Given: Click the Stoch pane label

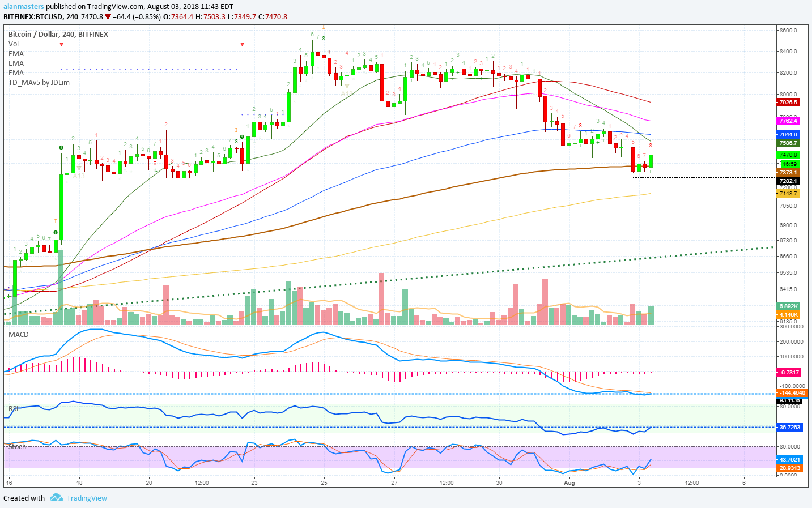Looking at the screenshot, I should [x=17, y=446].
